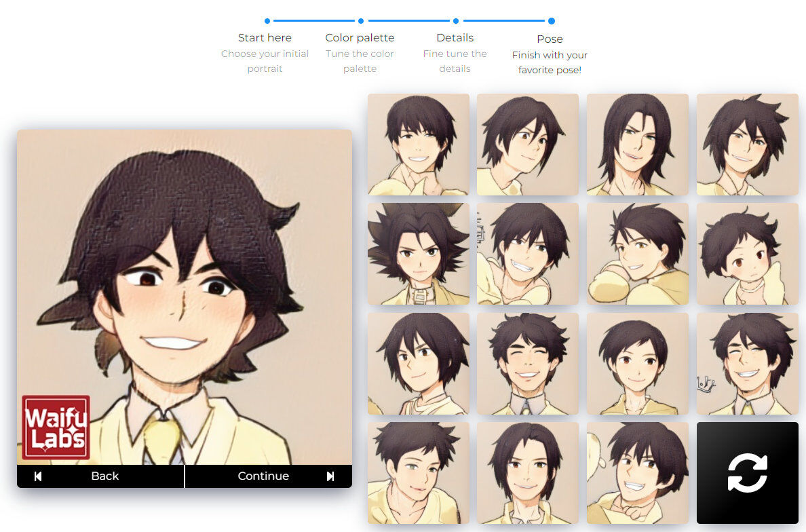Click the Start here progress dot
The width and height of the screenshot is (806, 532).
(267, 21)
